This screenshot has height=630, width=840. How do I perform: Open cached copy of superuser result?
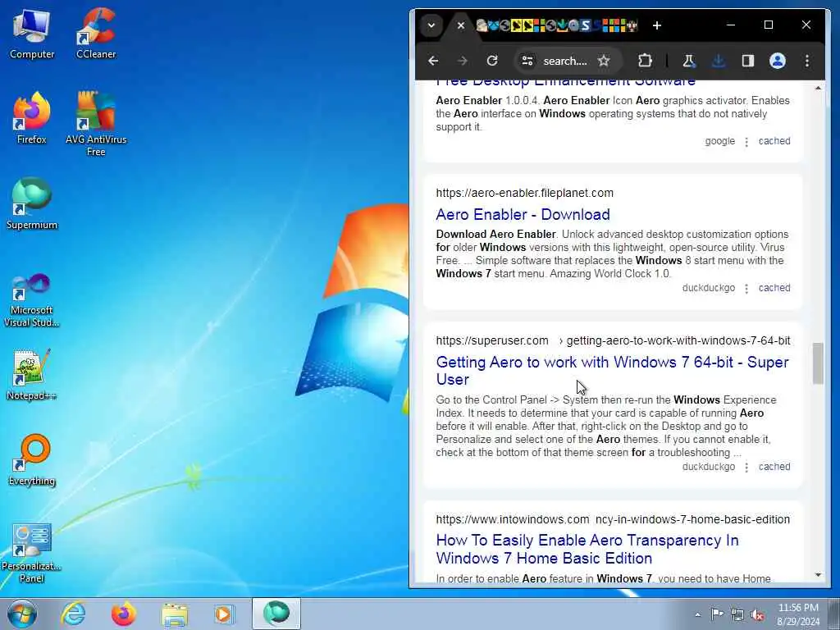[x=774, y=467]
